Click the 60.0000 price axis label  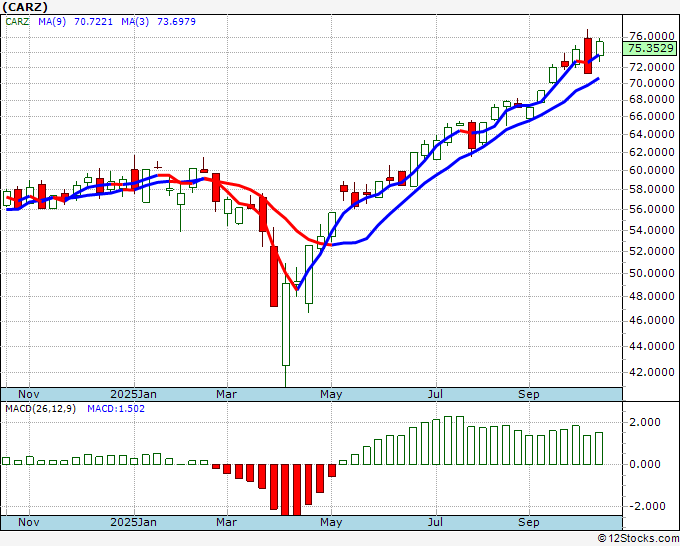coord(652,170)
